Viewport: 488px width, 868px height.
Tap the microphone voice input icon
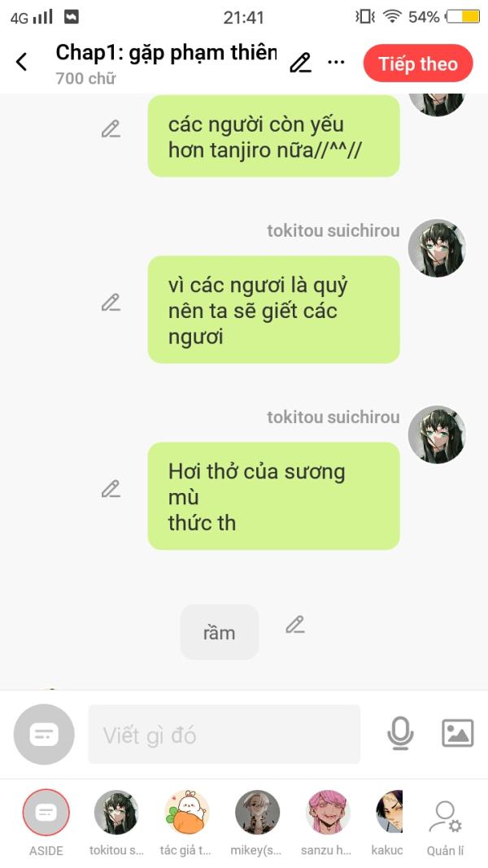pyautogui.click(x=400, y=734)
